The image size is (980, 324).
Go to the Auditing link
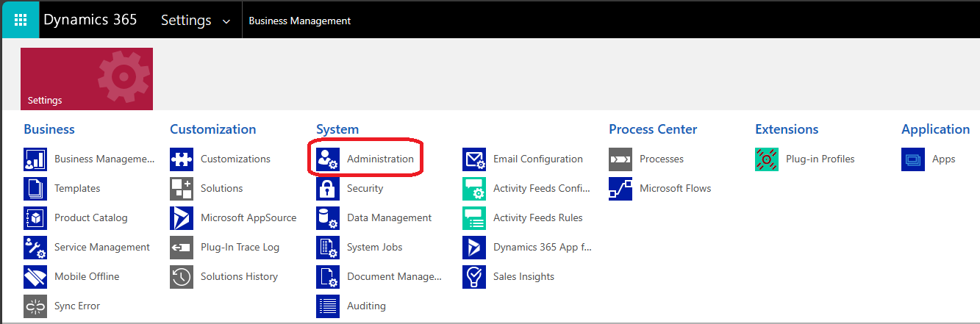[x=366, y=306]
